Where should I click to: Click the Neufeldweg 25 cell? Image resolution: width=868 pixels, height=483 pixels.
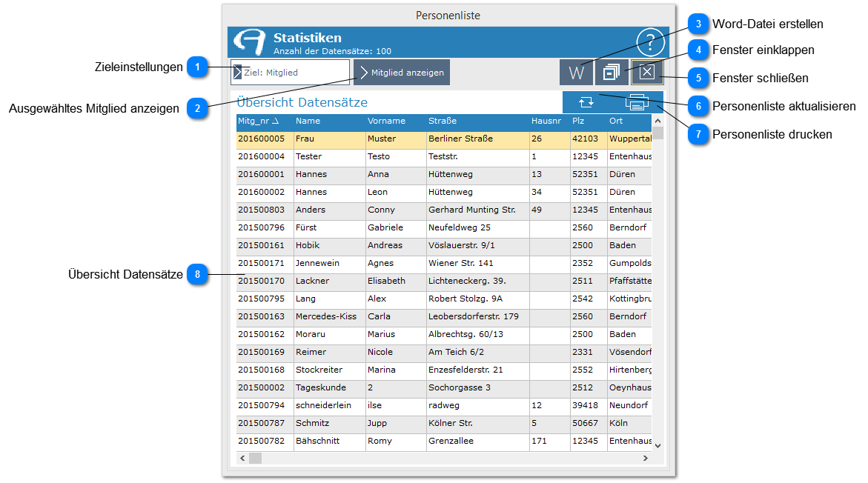click(x=477, y=228)
